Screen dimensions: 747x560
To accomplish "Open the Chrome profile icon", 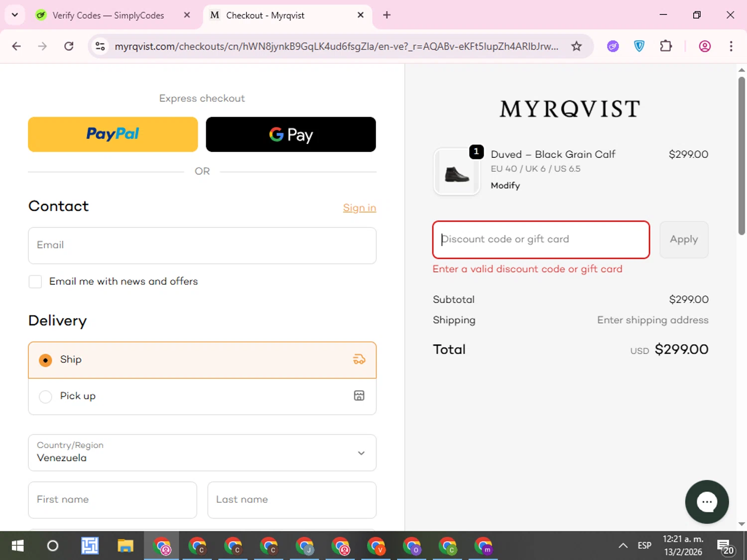I will coord(705,46).
